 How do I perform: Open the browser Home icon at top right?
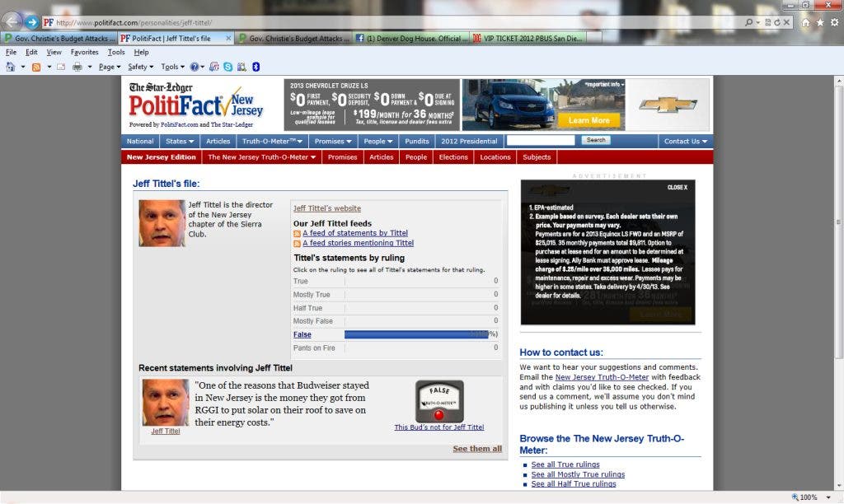click(805, 22)
